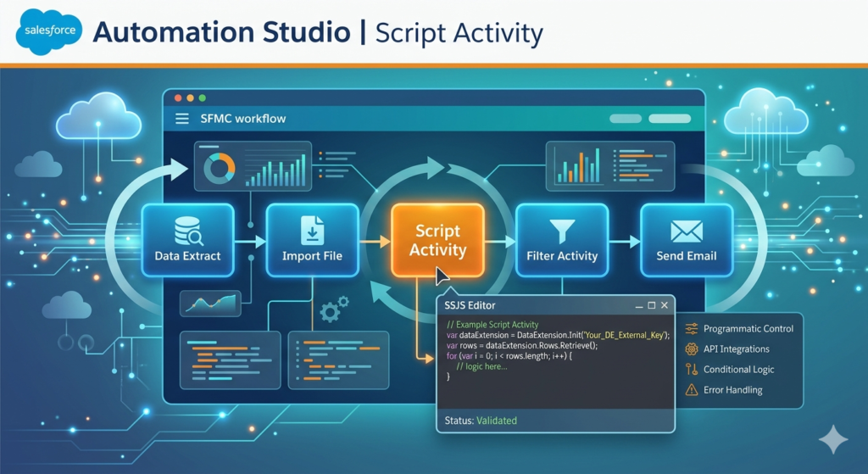Click the funnel icon in Filter Activity
The image size is (868, 474).
[562, 231]
